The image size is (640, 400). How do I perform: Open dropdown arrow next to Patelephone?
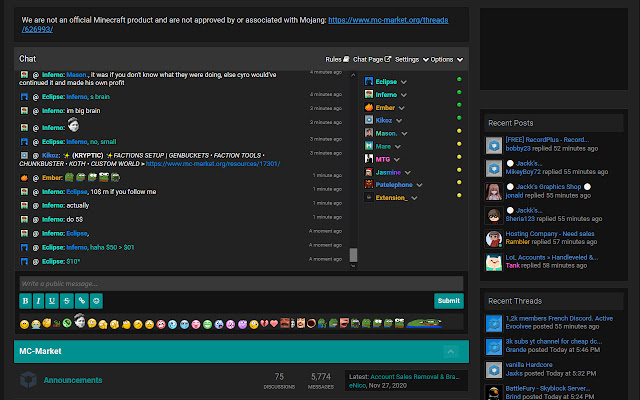[x=419, y=185]
